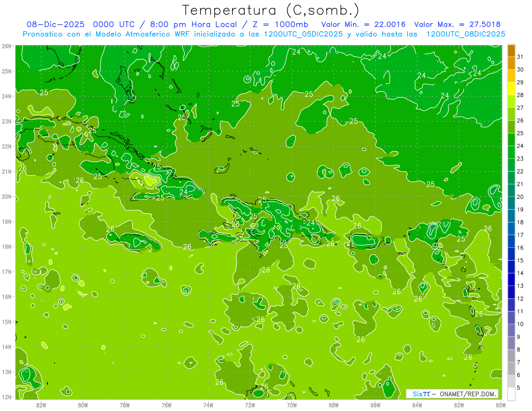The image size is (532, 411).
Task: Click the "23N" latitude axis label
Action: [7, 121]
